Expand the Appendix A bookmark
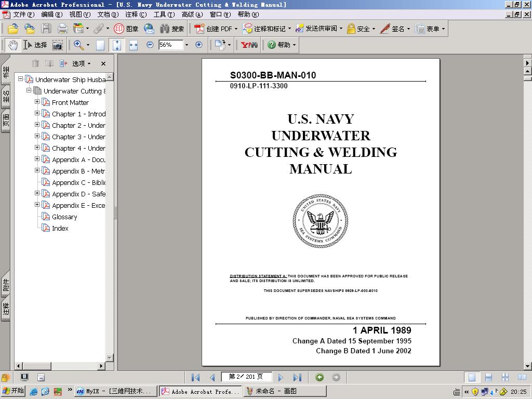This screenshot has height=399, width=532. (37, 159)
